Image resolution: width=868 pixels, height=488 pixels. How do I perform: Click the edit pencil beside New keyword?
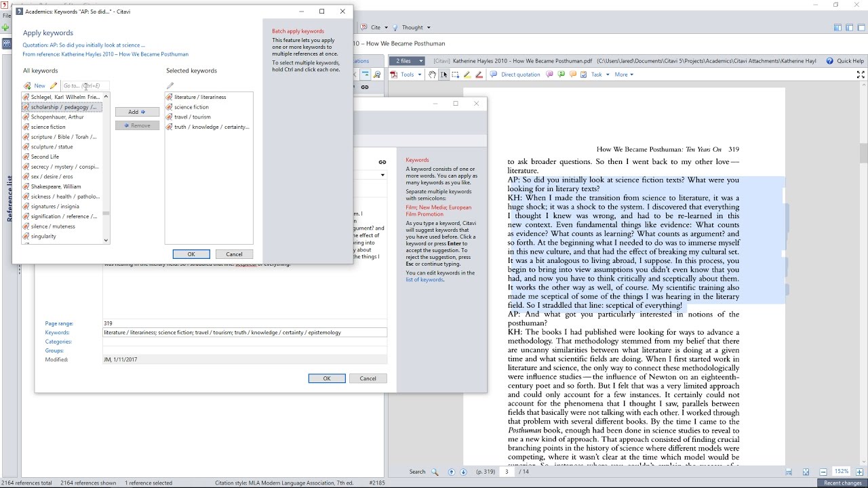coord(54,86)
